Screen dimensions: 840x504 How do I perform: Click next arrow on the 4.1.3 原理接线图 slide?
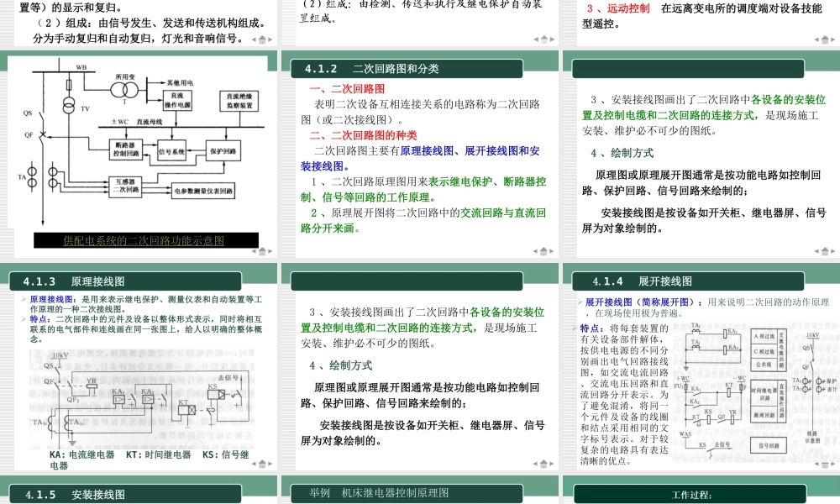[270, 465]
